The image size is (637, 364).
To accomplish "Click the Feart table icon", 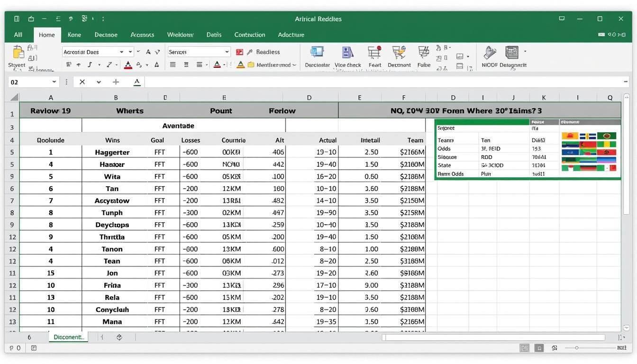I will coord(374,53).
